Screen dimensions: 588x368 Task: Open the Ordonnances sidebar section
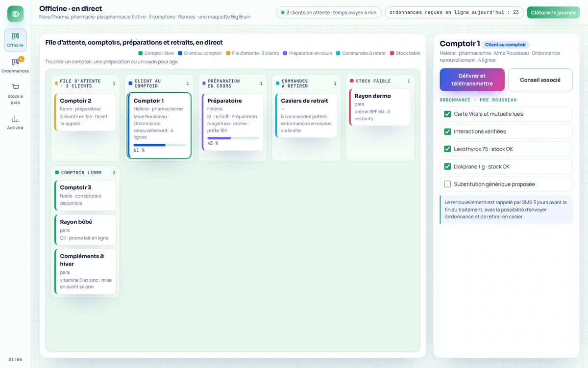coord(15,66)
